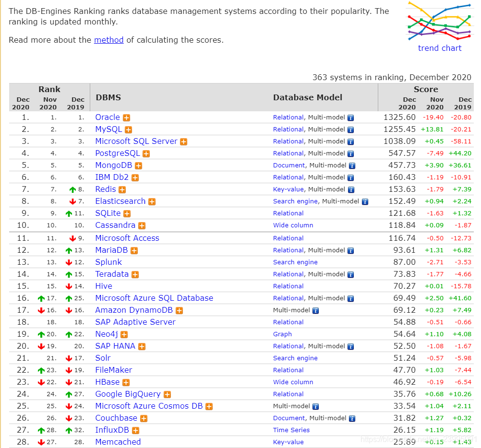This screenshot has height=448, width=481.
Task: Click the plus icon next to Microsoft Azure Cosmos DB
Action: tap(209, 406)
